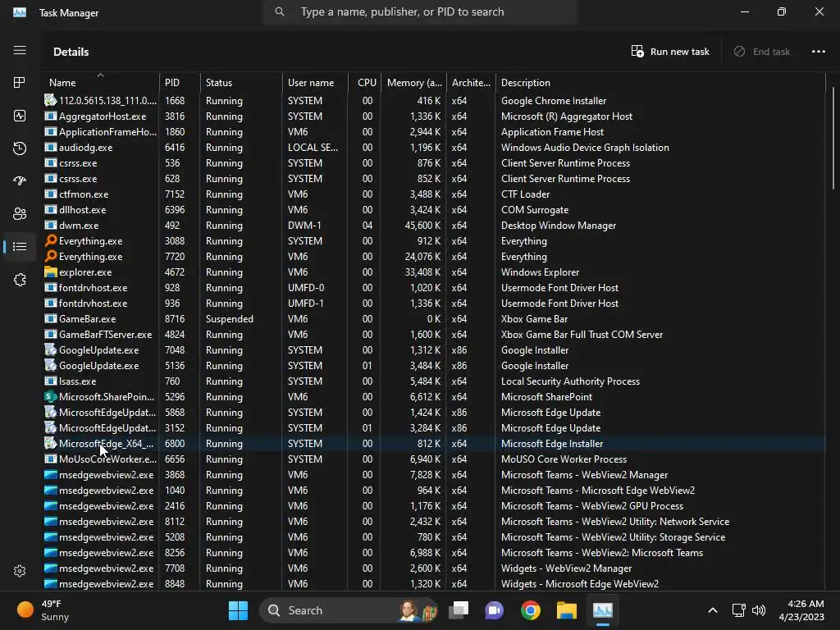Click Run new task button
This screenshot has width=840, height=630.
[670, 52]
